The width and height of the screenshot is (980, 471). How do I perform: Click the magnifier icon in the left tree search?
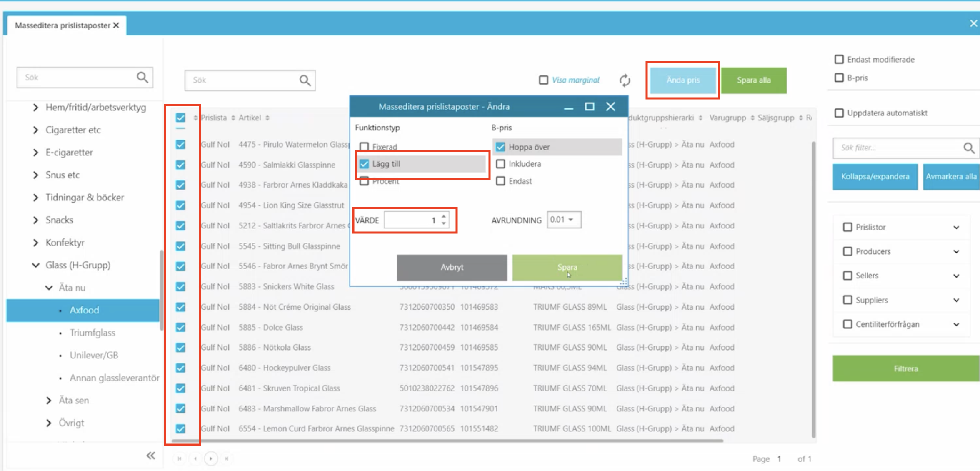pyautogui.click(x=142, y=77)
